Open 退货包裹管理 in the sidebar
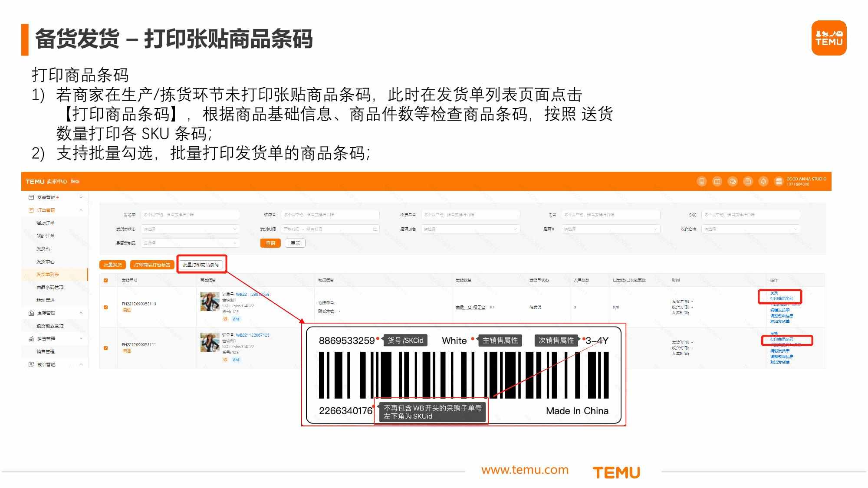Screen dimensions: 868x488 coord(50,326)
